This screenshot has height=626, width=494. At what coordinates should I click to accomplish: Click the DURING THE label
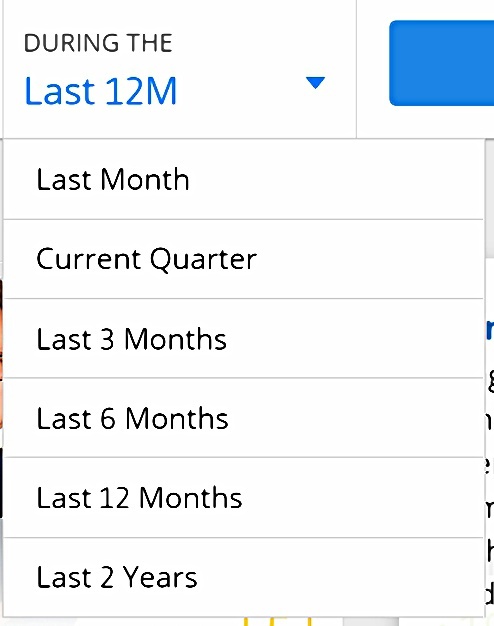click(98, 43)
